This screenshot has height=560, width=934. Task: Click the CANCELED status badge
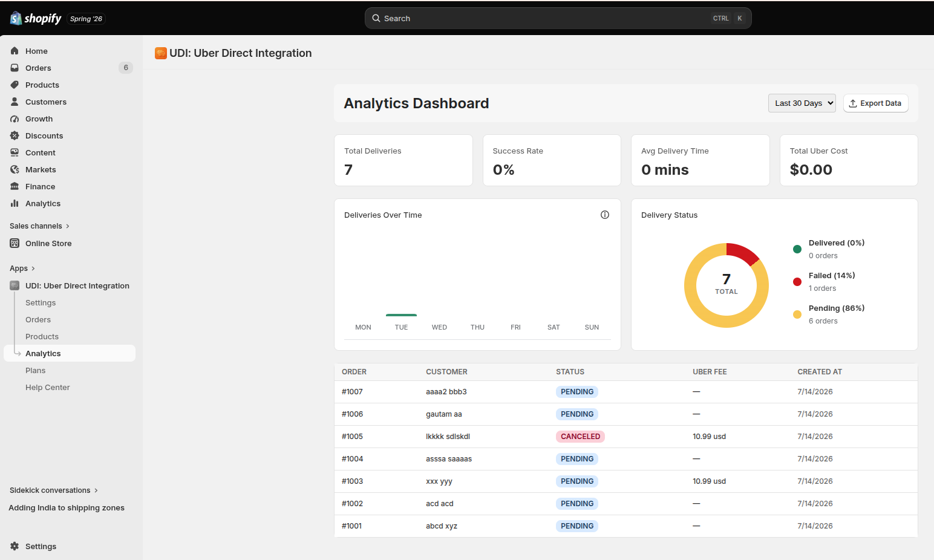(x=580, y=437)
